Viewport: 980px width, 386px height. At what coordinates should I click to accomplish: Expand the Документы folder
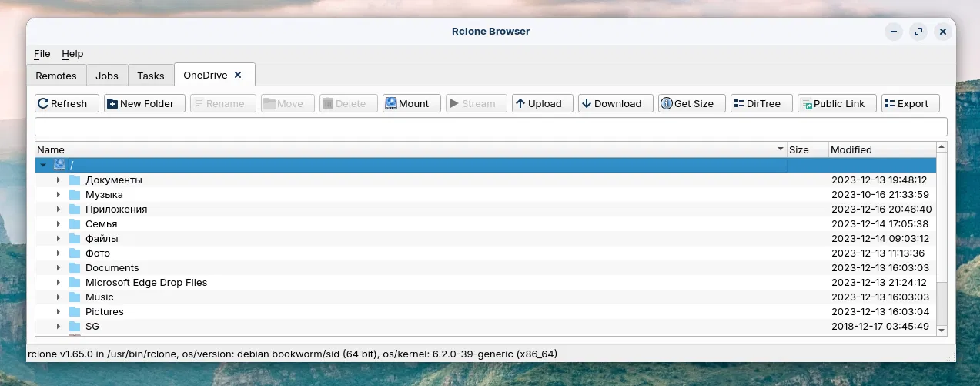[x=58, y=180]
